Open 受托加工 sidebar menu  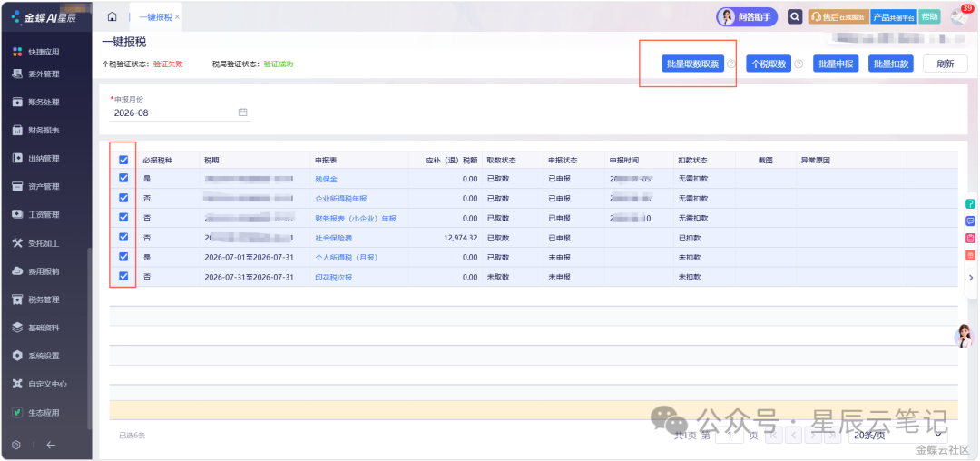tap(44, 243)
